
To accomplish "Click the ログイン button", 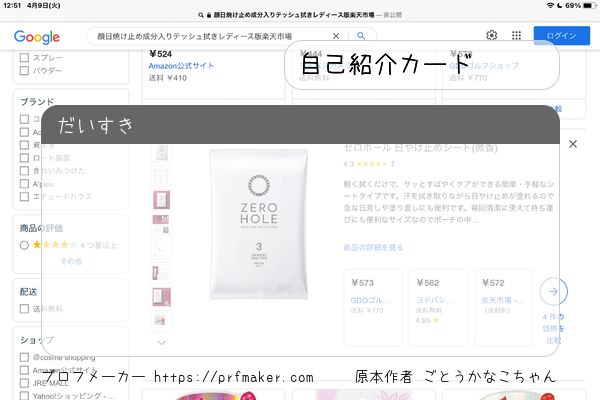I will (562, 36).
